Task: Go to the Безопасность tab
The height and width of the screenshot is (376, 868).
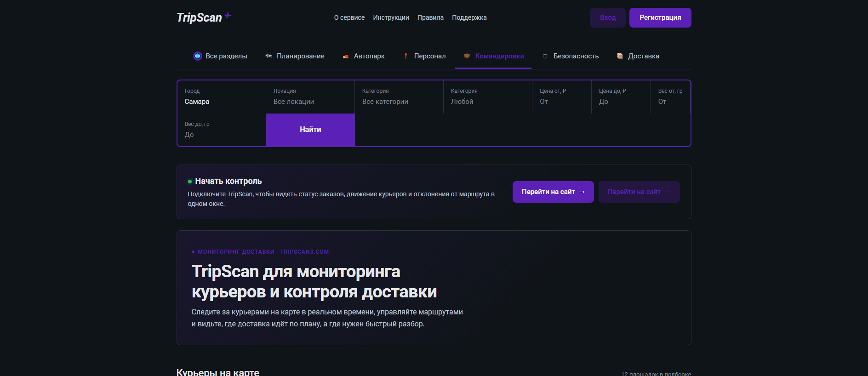Action: [570, 56]
